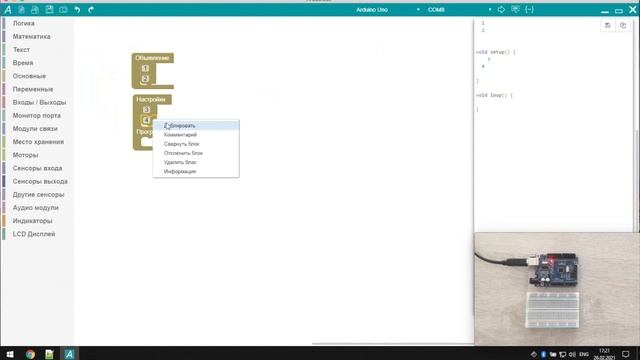
Task: Save code using code panel icon
Action: (x=607, y=25)
